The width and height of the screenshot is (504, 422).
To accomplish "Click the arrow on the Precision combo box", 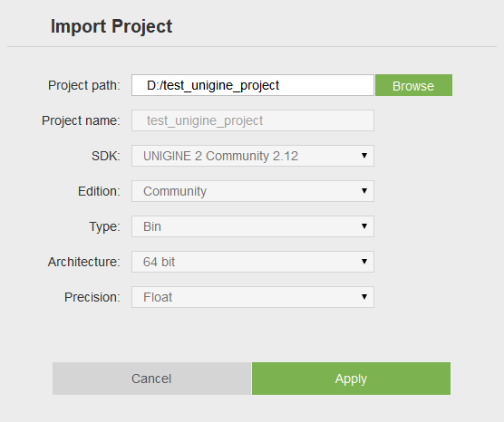I will (x=364, y=297).
